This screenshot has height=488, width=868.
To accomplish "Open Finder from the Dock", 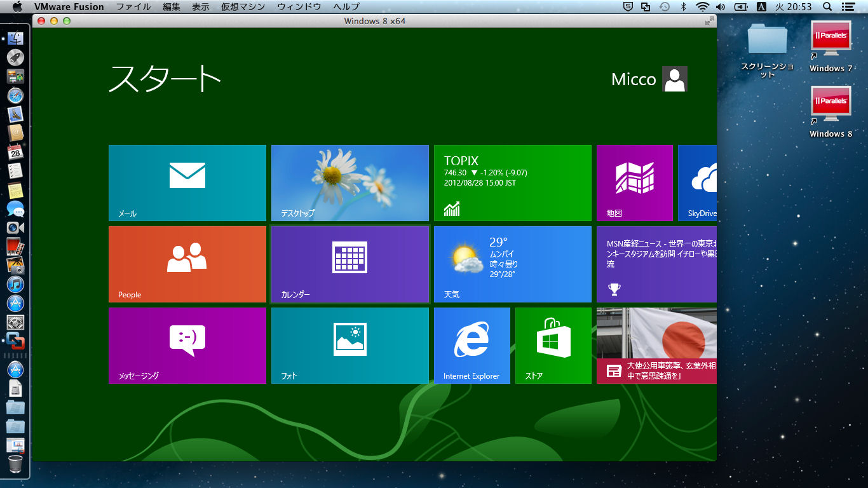I will (16, 38).
